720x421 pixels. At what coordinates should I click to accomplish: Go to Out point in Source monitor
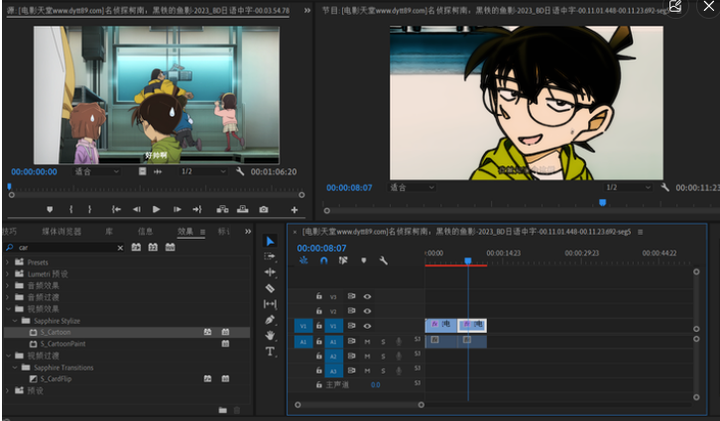tap(197, 209)
